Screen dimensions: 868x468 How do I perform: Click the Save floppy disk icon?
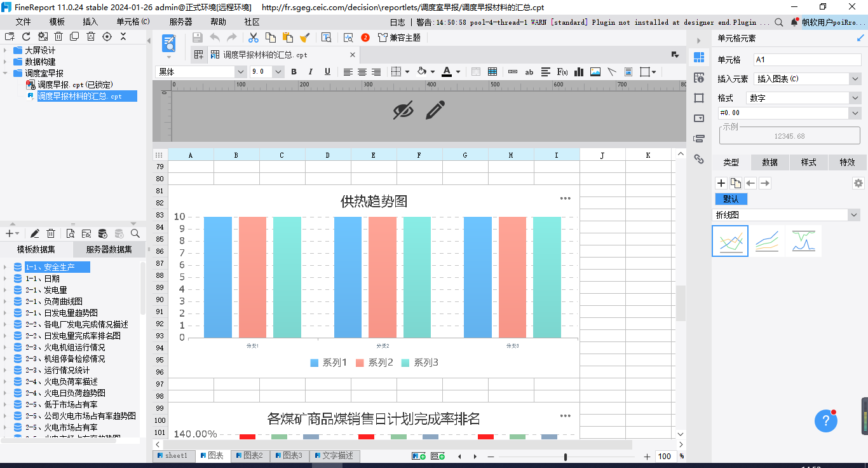(198, 38)
